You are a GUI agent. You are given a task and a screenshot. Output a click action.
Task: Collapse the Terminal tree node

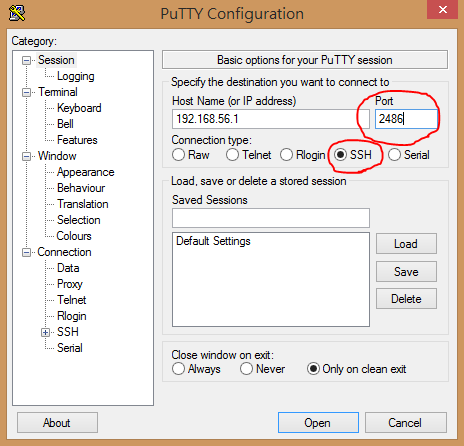(26, 92)
